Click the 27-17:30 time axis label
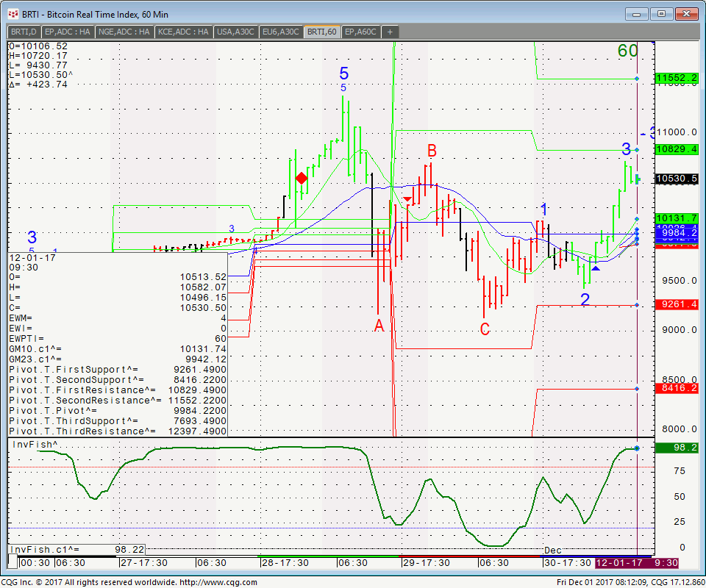Viewport: 706px width, 588px height. click(143, 563)
